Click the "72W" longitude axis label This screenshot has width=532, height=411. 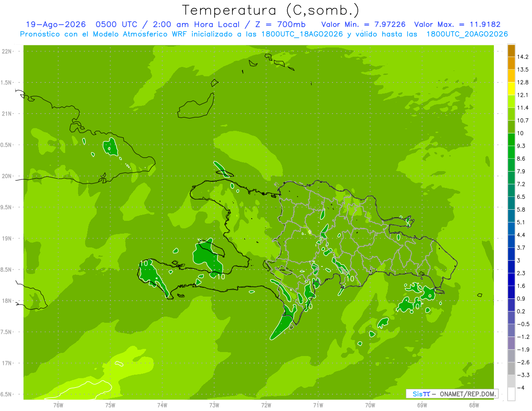click(266, 405)
